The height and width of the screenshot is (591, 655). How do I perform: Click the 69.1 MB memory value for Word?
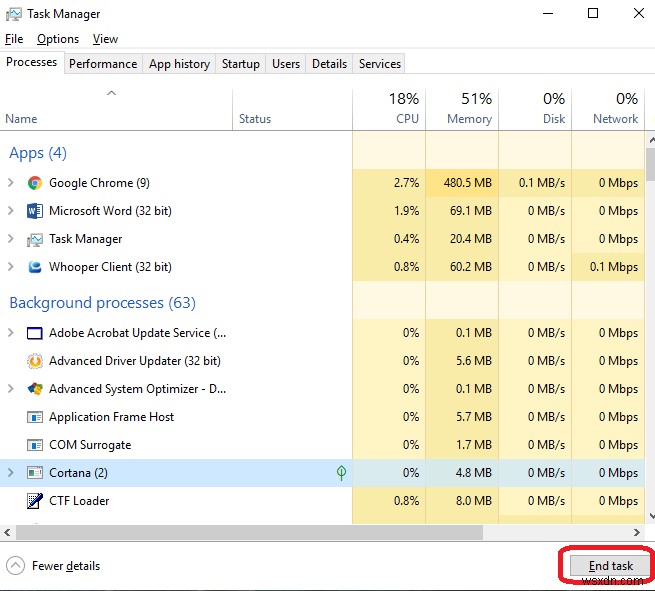tap(471, 211)
